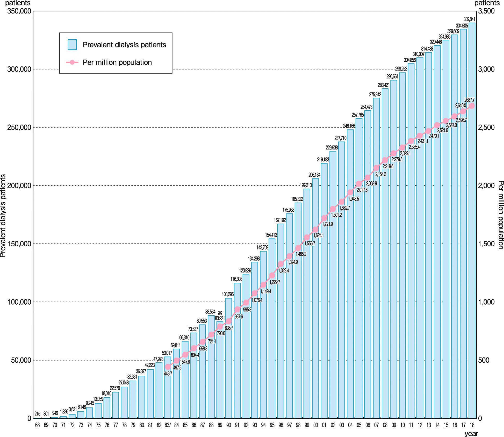Click the pink data point for year 18

click(472, 106)
